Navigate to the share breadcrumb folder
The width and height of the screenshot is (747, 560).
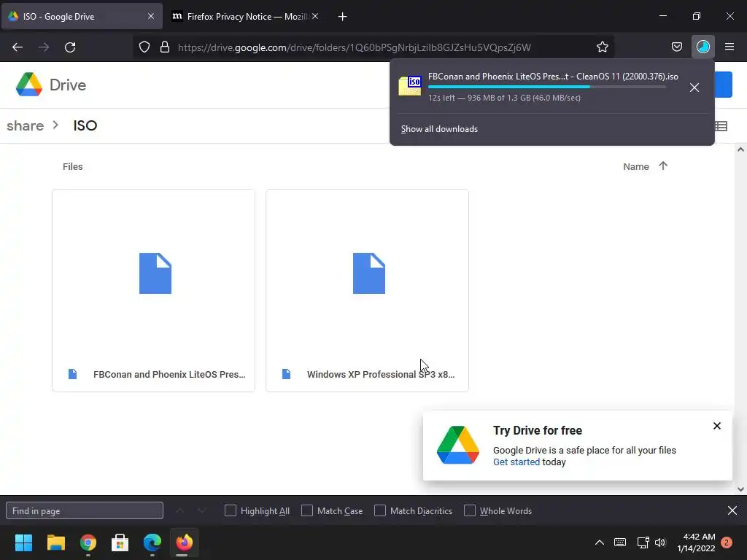coord(26,125)
